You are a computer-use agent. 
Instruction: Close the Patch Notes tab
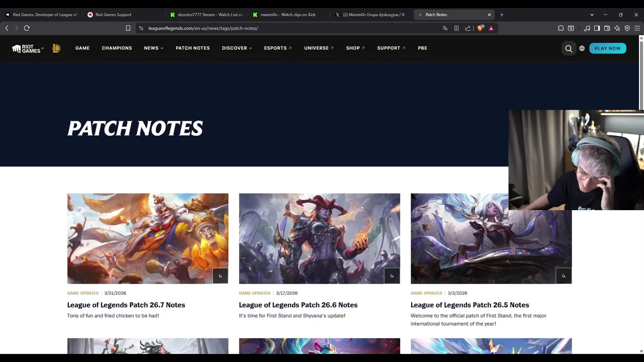click(489, 15)
